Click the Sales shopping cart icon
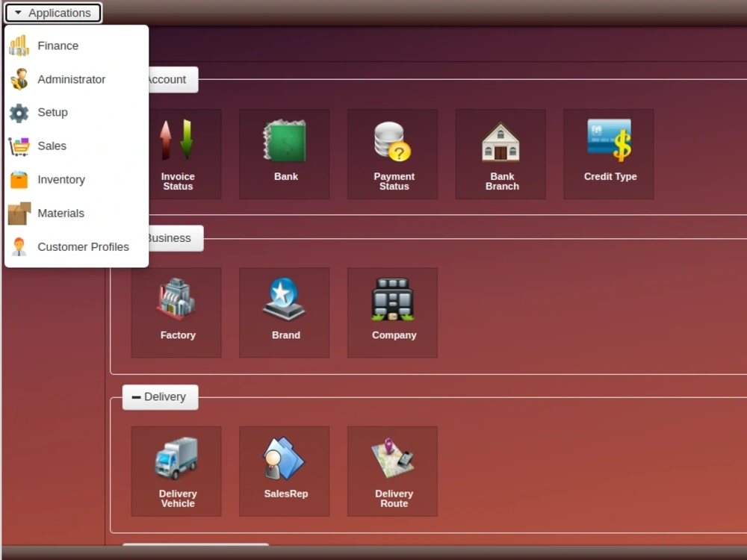This screenshot has height=560, width=747. click(19, 146)
